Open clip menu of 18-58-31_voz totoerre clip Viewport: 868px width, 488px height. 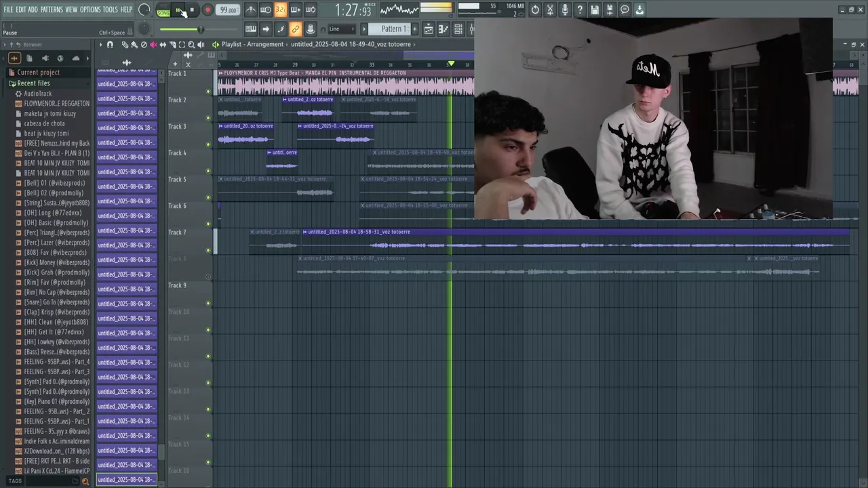[x=304, y=232]
